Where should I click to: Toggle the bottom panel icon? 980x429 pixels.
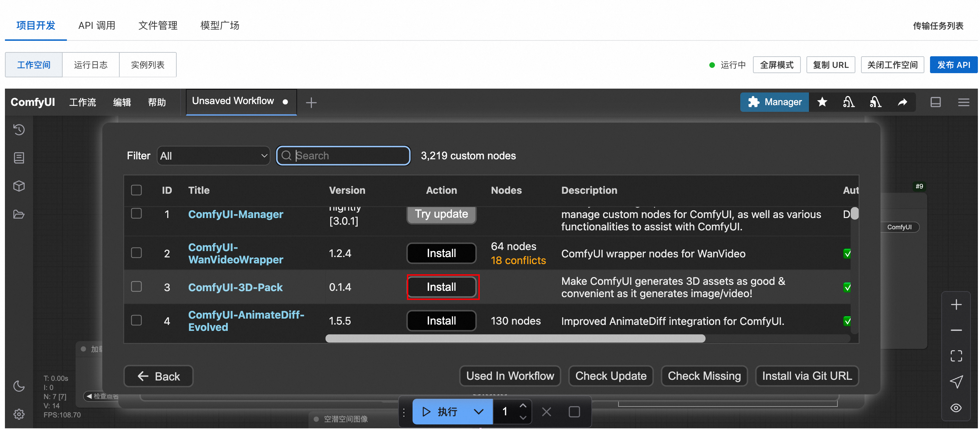coord(936,102)
